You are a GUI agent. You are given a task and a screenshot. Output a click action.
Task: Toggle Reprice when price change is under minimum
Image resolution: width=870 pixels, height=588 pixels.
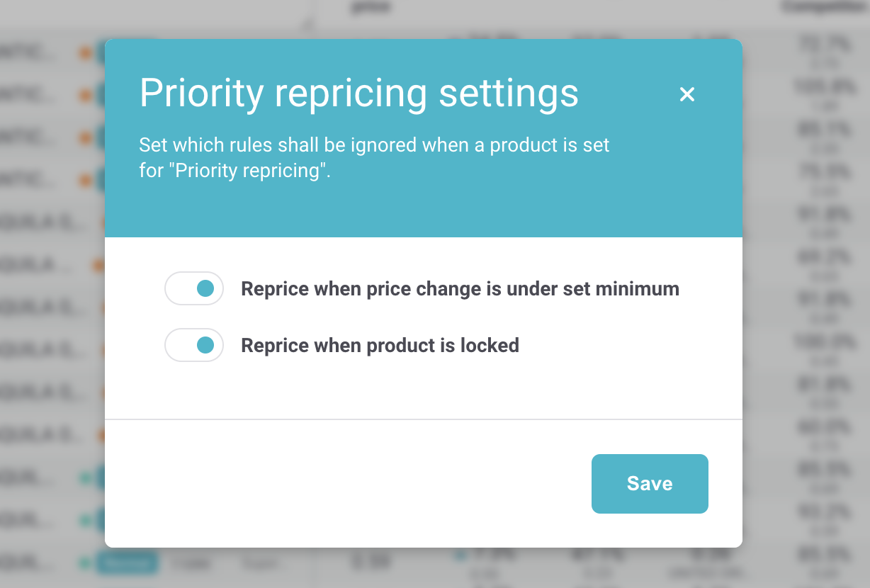tap(194, 289)
